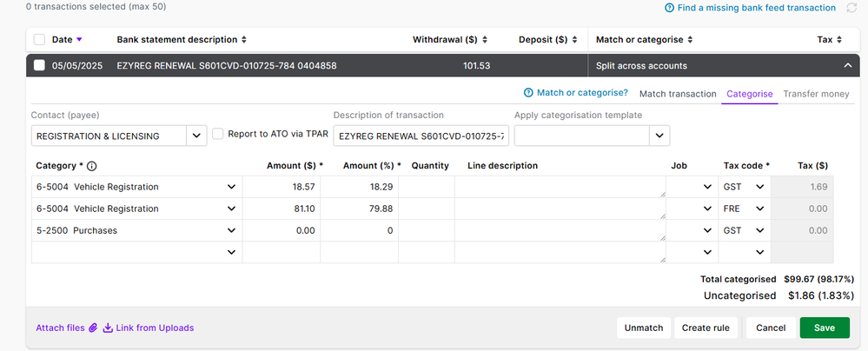This screenshot has width=868, height=351.
Task: Open tax code dropdown for Purchases row
Action: [x=744, y=230]
